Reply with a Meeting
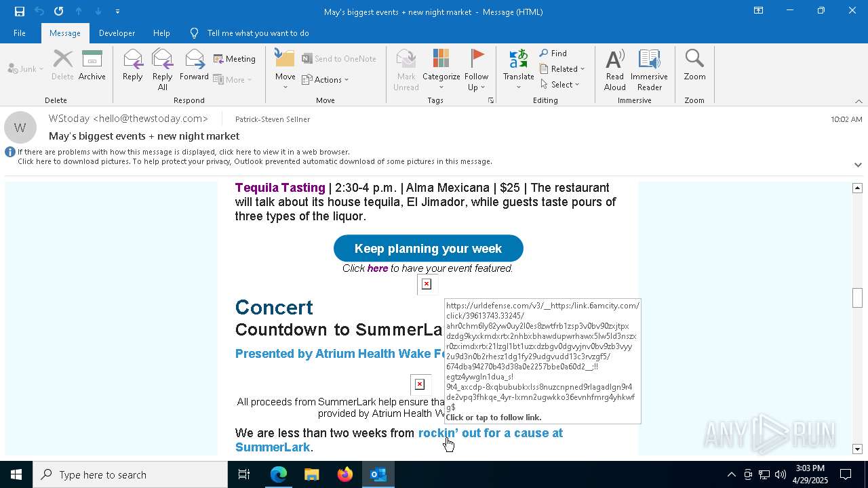Screen dimensions: 868x488 (x=235, y=59)
